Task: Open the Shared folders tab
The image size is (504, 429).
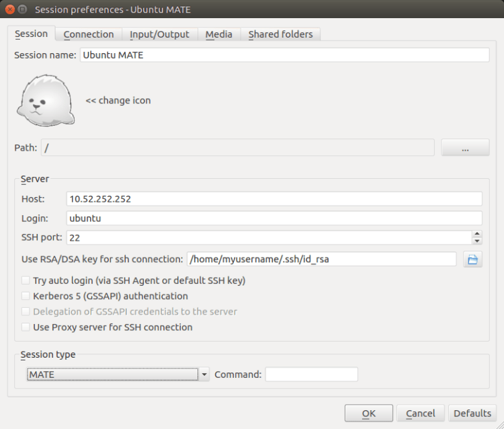Action: 280,34
